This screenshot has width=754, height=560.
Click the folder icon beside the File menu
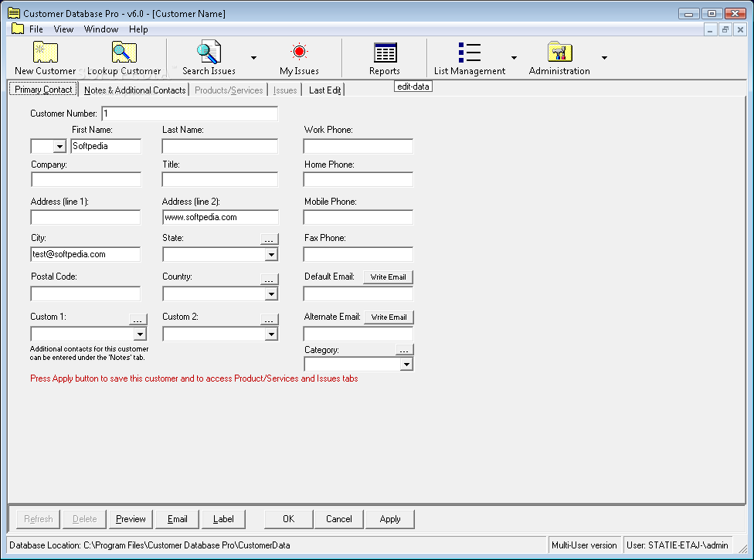coord(18,29)
